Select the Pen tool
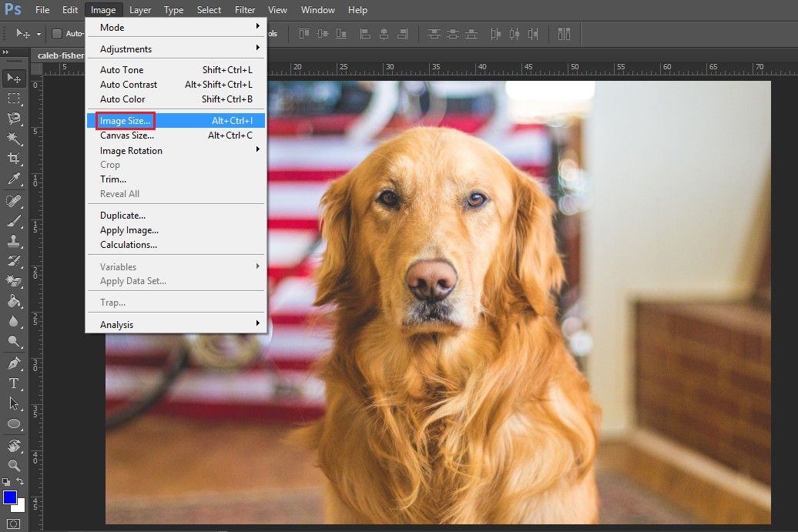 (x=14, y=363)
